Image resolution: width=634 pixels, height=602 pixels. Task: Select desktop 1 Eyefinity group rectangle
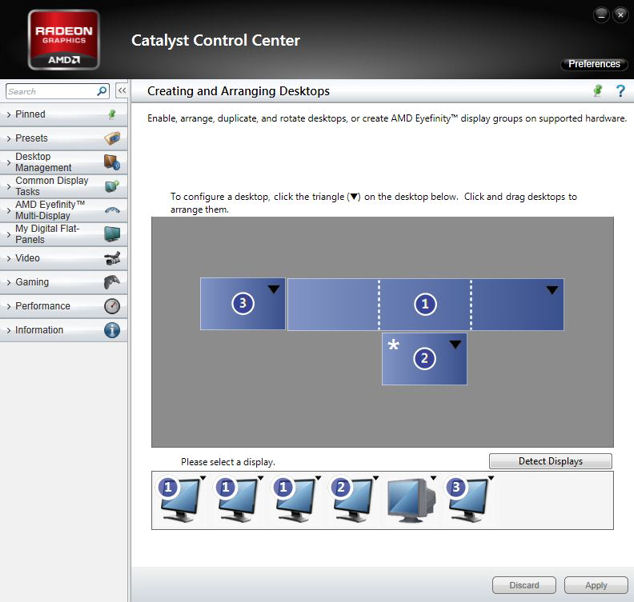tap(425, 304)
